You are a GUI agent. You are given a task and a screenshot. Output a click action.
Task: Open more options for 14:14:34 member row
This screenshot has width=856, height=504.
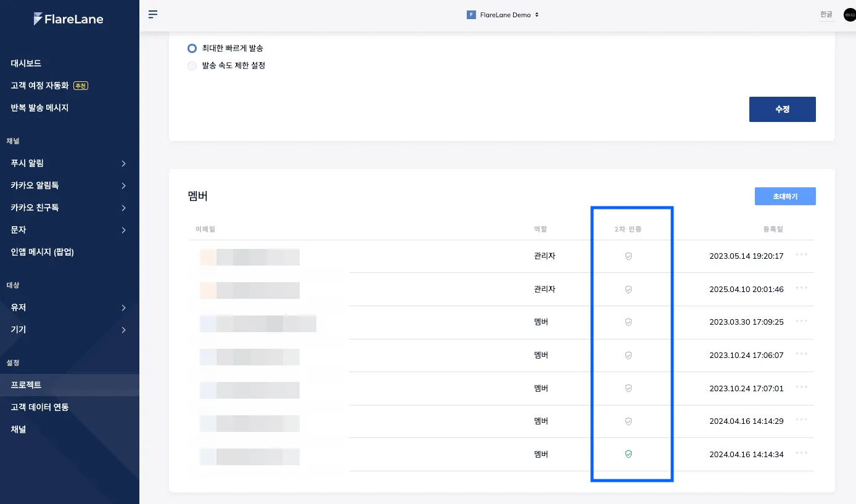[802, 452]
